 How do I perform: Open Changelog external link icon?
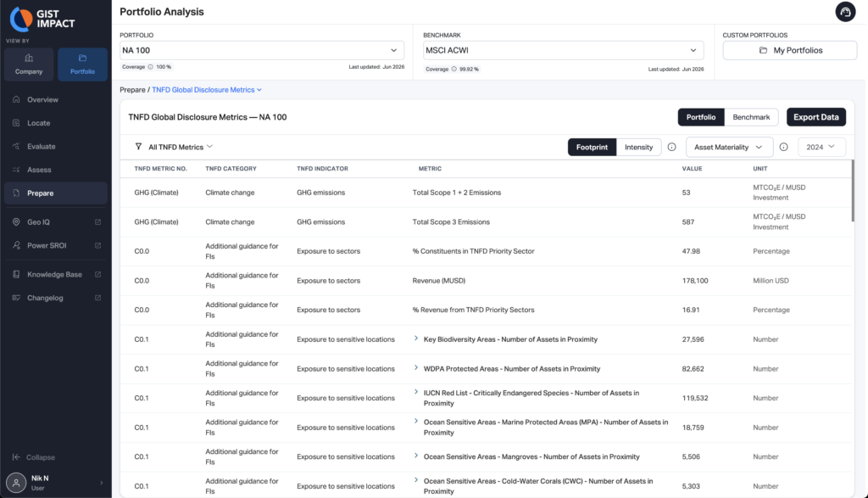pos(98,298)
